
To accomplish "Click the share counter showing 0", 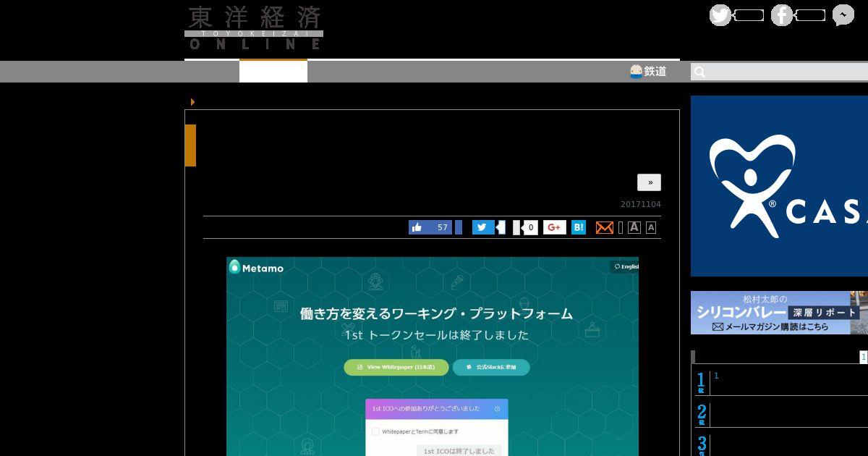I will point(531,227).
